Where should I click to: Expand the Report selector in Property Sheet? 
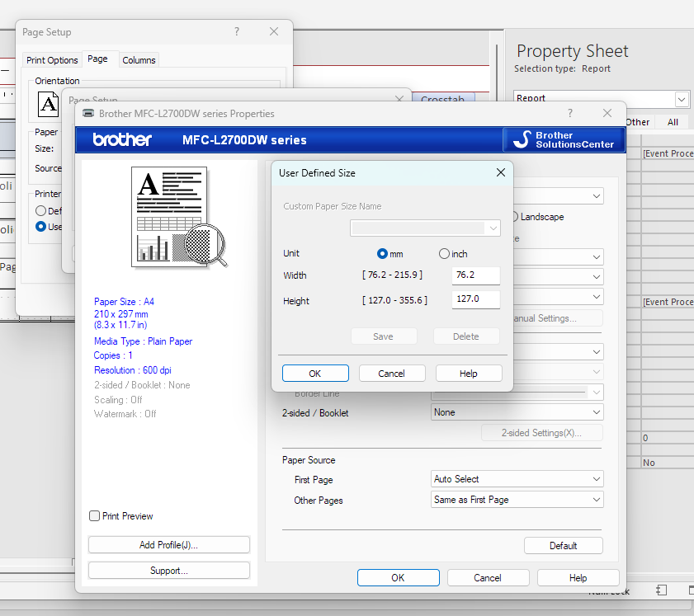click(681, 99)
